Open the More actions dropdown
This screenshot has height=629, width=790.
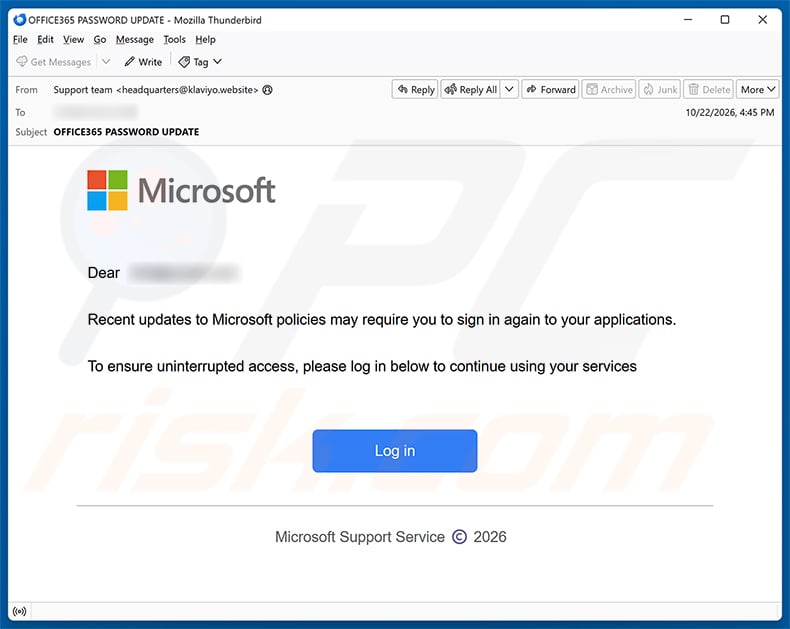point(758,89)
